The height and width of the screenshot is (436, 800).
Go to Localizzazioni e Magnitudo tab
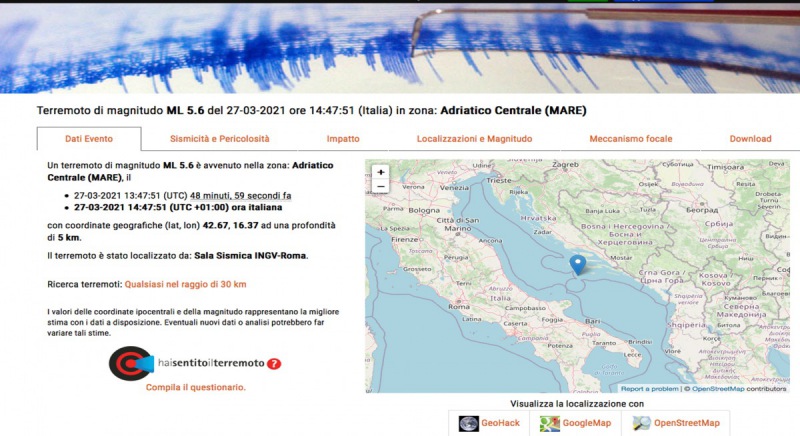click(474, 139)
